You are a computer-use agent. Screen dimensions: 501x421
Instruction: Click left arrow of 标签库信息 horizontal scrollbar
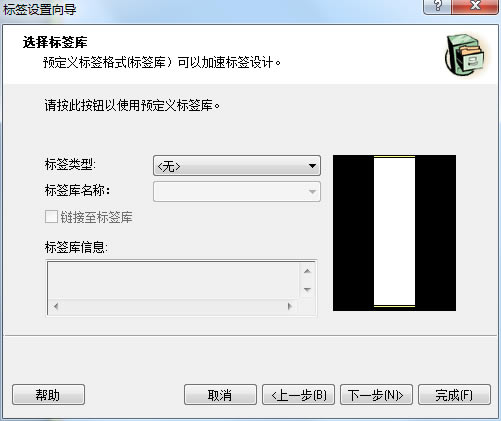(x=56, y=306)
